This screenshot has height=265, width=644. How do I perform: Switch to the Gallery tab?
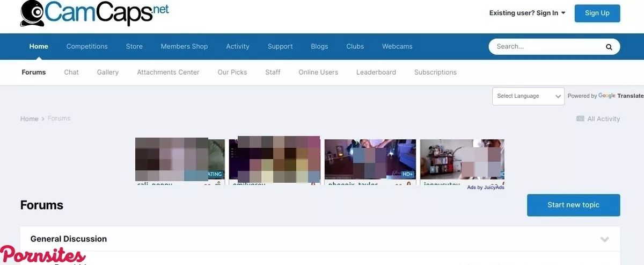(108, 72)
